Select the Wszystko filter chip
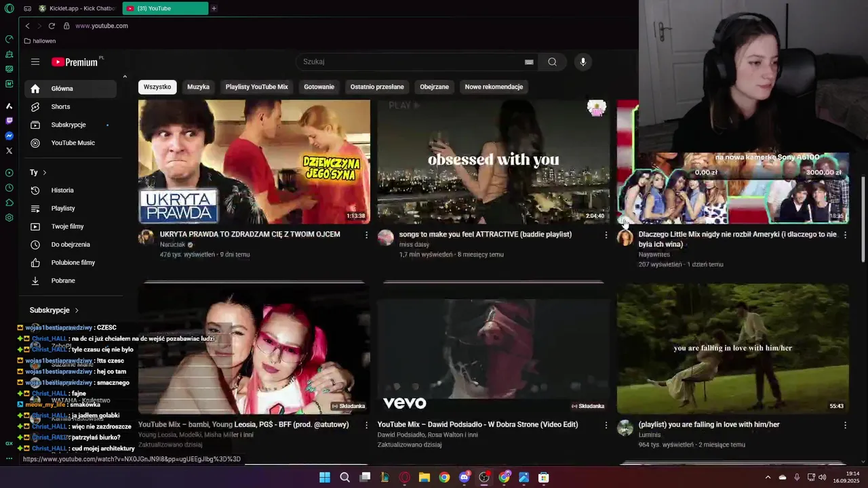Screen dimensions: 868x488 (157, 87)
